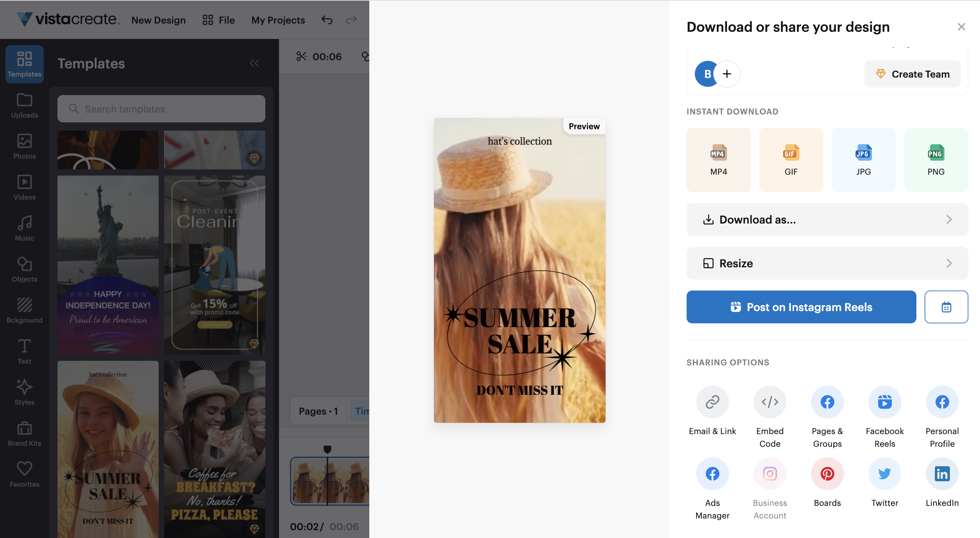Image resolution: width=980 pixels, height=538 pixels.
Task: Choose the Summer Sale hat template
Action: click(108, 449)
